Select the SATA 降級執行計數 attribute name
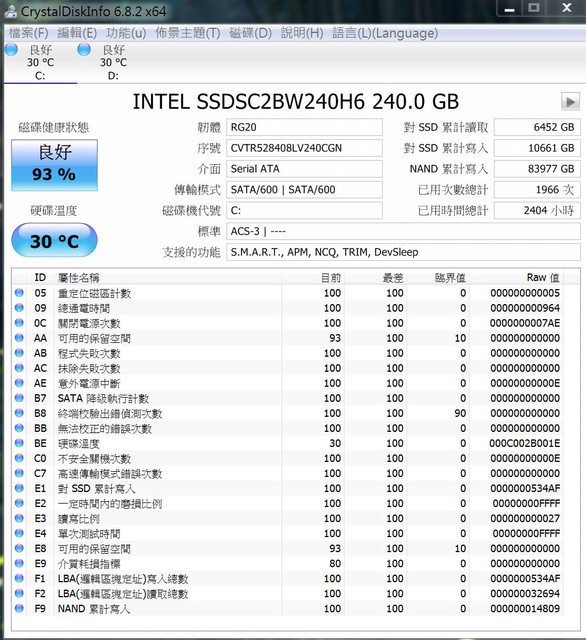This screenshot has width=586, height=640. coord(103,398)
